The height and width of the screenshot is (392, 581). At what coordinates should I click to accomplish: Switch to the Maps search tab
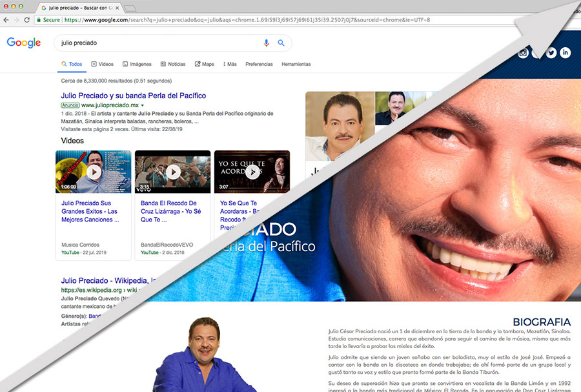click(x=205, y=64)
